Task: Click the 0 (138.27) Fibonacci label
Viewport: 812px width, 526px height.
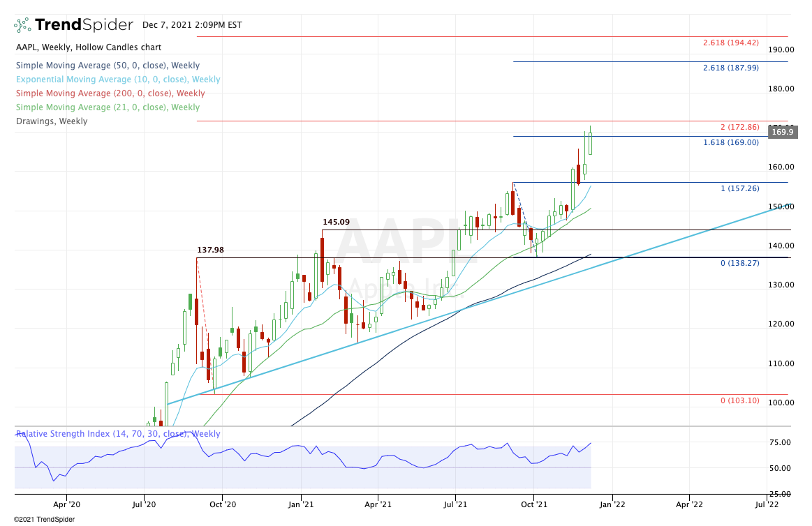Action: coord(740,263)
